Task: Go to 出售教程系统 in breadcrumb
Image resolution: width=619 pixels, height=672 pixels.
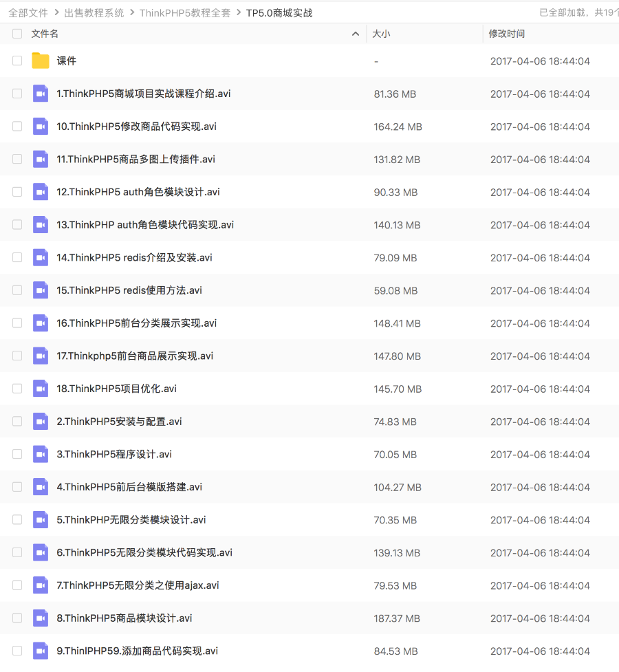Action: pos(94,13)
